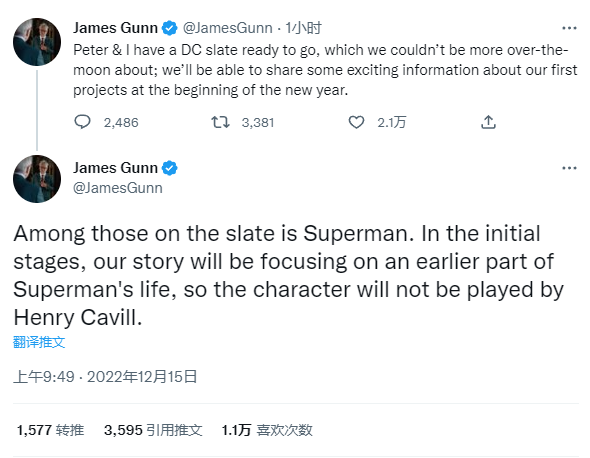Click verified badge beside first James Gunn name
The image size is (590, 458).
pyautogui.click(x=170, y=28)
